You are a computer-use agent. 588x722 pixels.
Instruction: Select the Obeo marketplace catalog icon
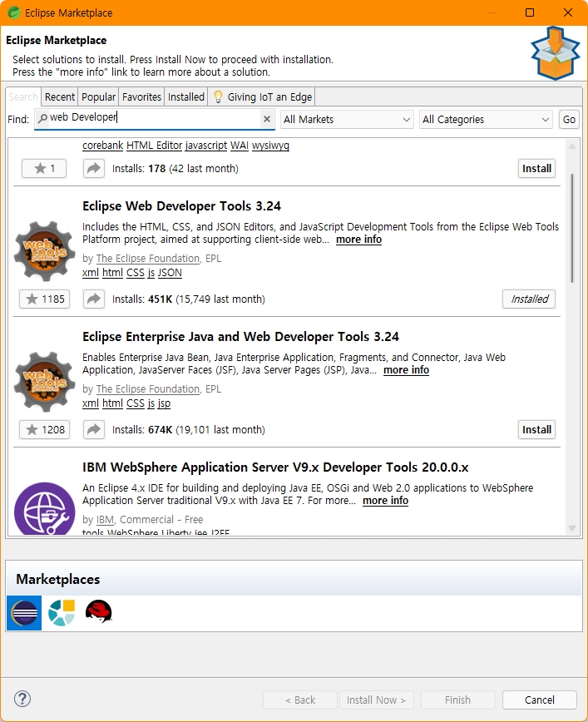click(62, 613)
